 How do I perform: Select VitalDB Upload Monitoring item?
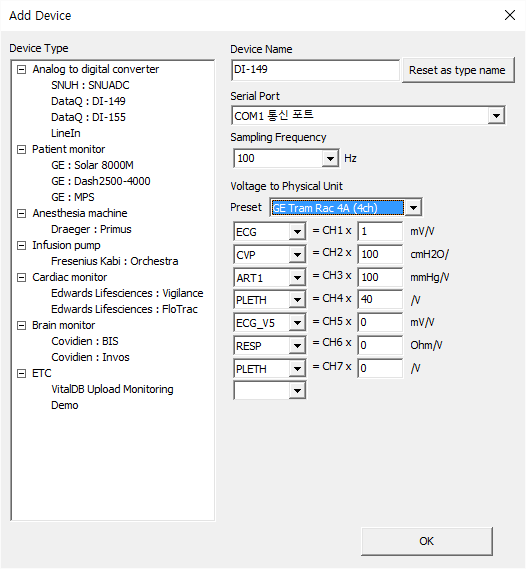click(112, 389)
